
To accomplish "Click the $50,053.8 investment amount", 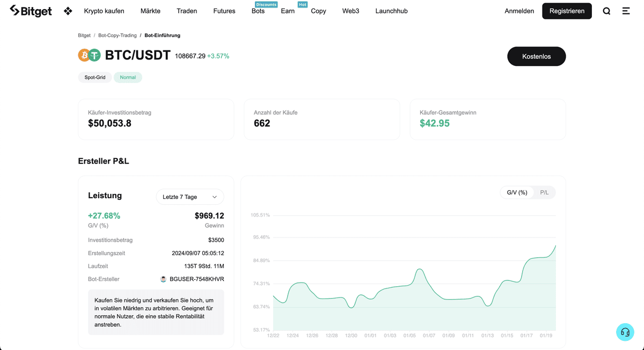I will [x=109, y=123].
